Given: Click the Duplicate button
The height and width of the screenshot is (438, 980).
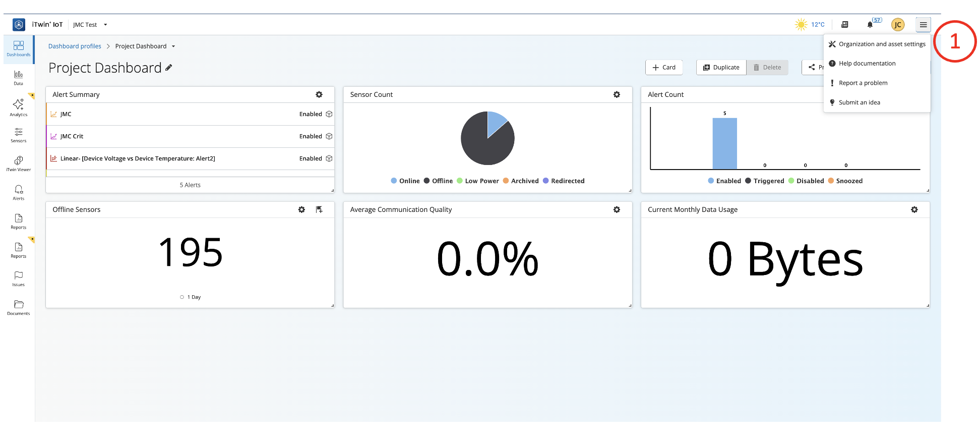Looking at the screenshot, I should (721, 67).
